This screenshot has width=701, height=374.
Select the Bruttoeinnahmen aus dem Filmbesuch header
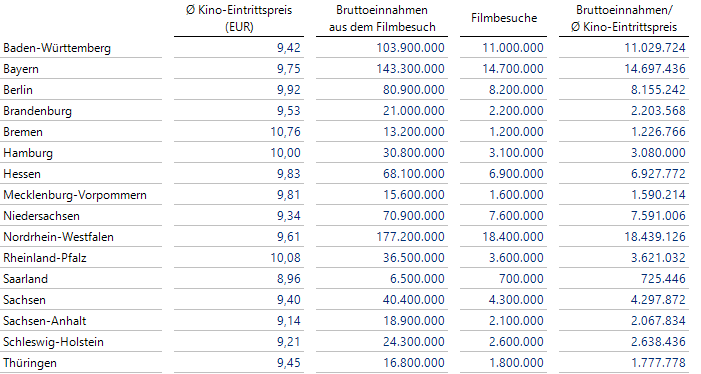tap(382, 18)
